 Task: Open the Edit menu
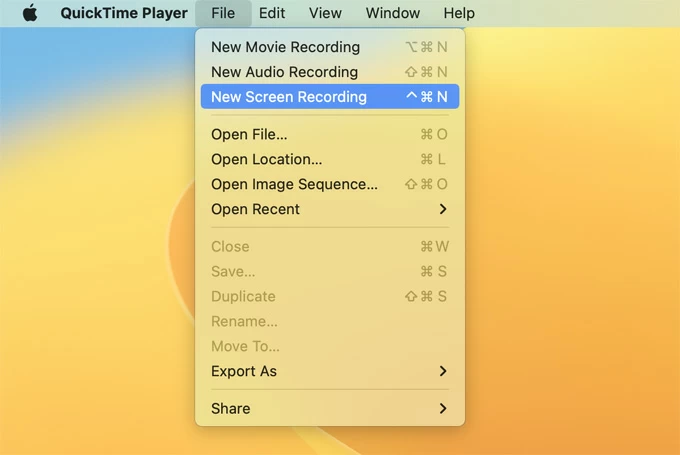pos(271,13)
